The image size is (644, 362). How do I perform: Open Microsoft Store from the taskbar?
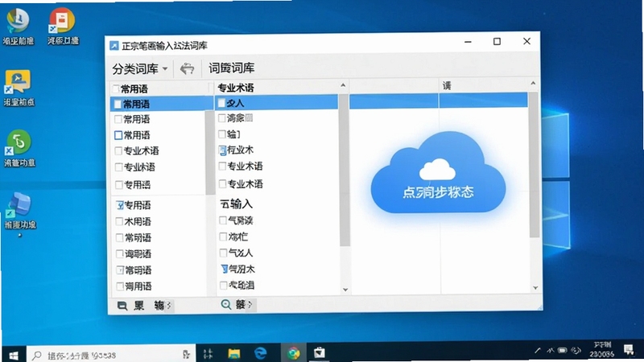point(319,353)
